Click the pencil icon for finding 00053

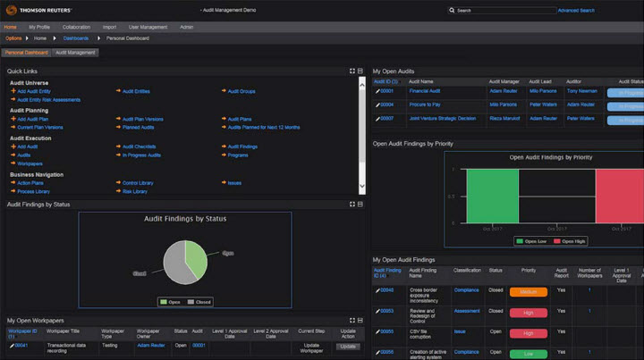click(x=377, y=311)
